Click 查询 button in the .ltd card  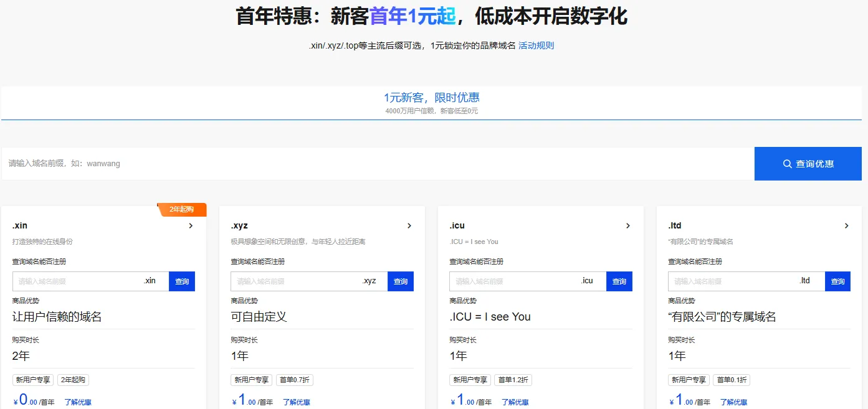point(838,281)
